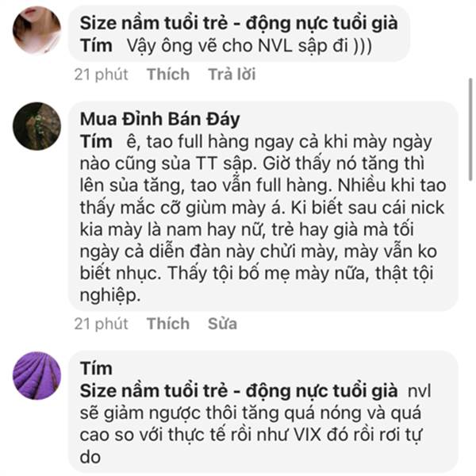The image size is (476, 476).
Task: Open 'Mua Đỉnh Bán Đáy' profile name
Action: pyautogui.click(x=160, y=119)
